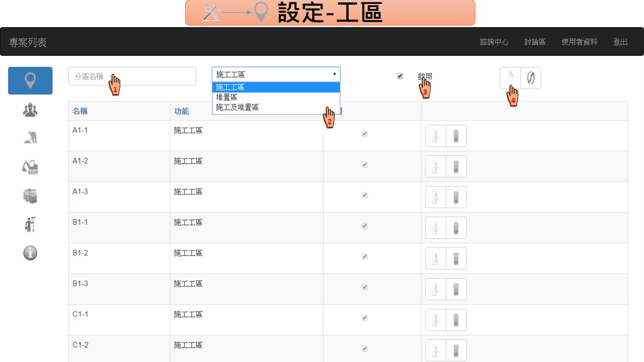Toggle the 啟用 checkbox in the top form
644x362 pixels.
click(x=400, y=76)
